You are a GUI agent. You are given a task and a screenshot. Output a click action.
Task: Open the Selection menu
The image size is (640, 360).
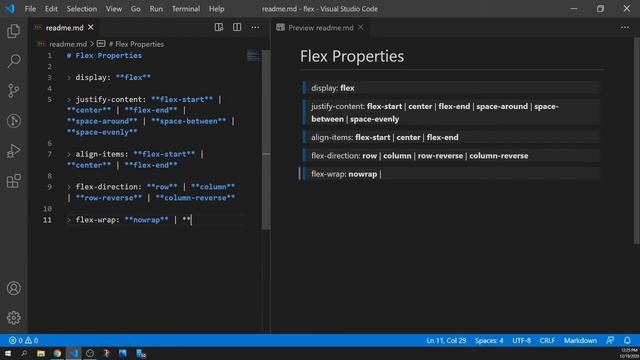coord(82,9)
